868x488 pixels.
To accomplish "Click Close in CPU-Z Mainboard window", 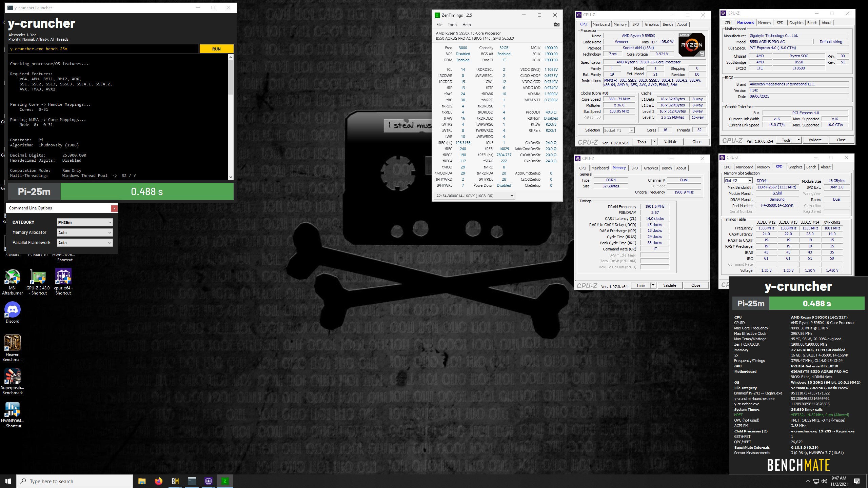I will (x=841, y=140).
